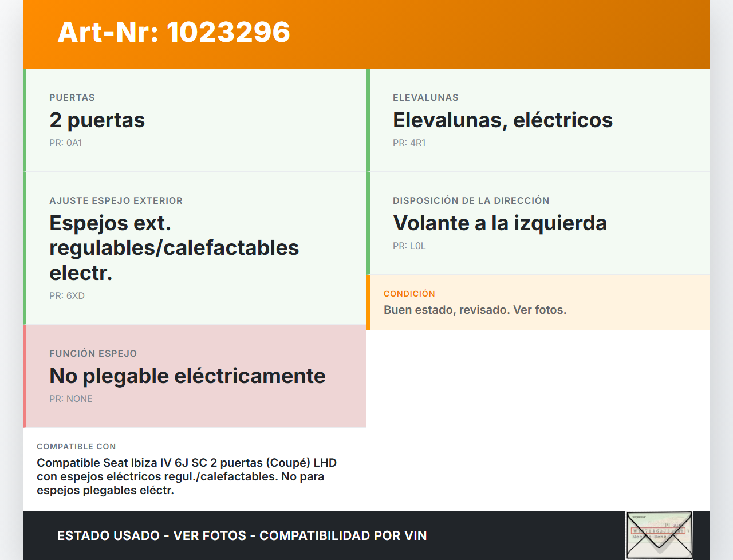Click the Art-Nr: 1023296 heading
This screenshot has width=733, height=560.
pos(174,32)
